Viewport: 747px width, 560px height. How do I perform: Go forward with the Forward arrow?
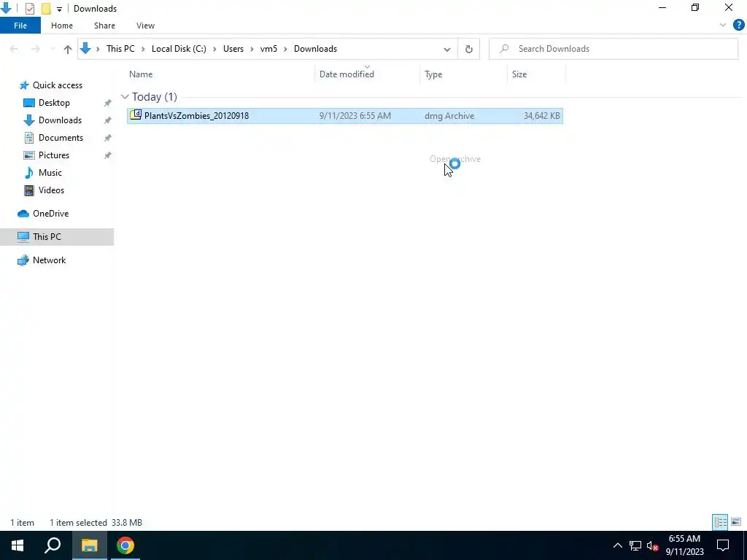click(x=35, y=49)
